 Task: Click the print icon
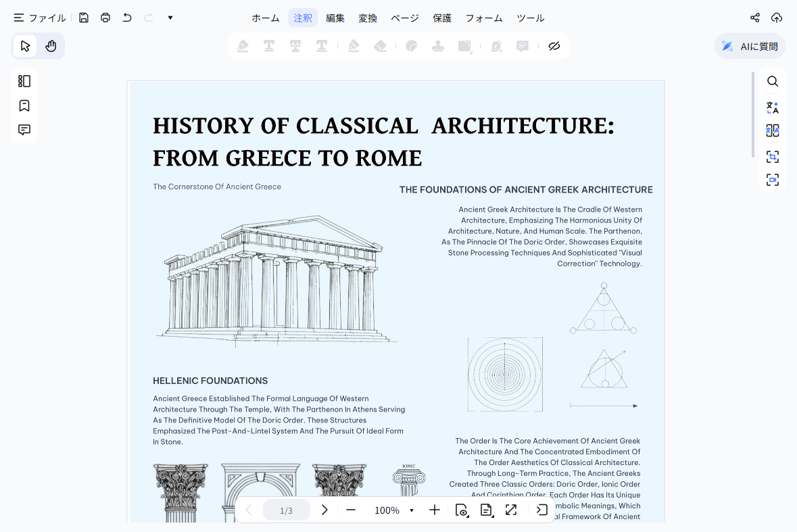click(105, 18)
